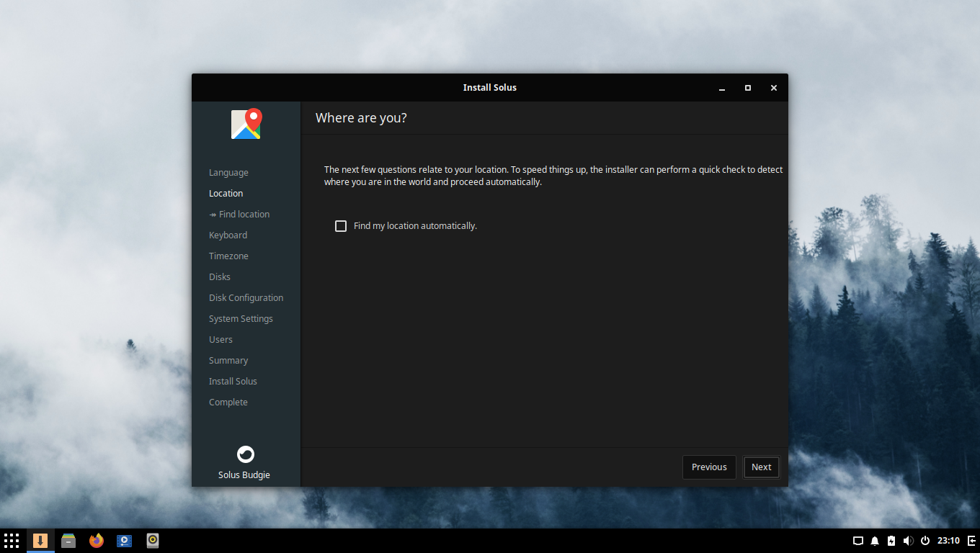Open the media player in taskbar
The height and width of the screenshot is (553, 980).
click(125, 541)
